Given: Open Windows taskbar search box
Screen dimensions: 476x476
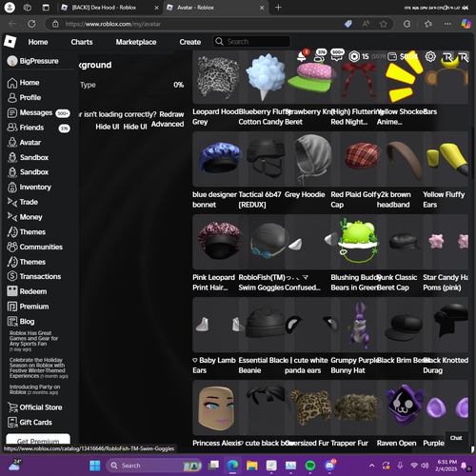Looking at the screenshot, I should click(x=154, y=466).
